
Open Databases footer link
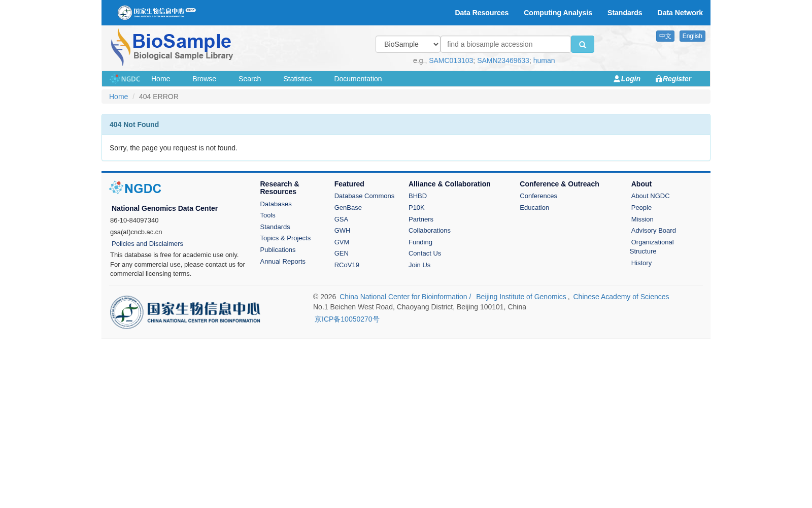tap(276, 204)
